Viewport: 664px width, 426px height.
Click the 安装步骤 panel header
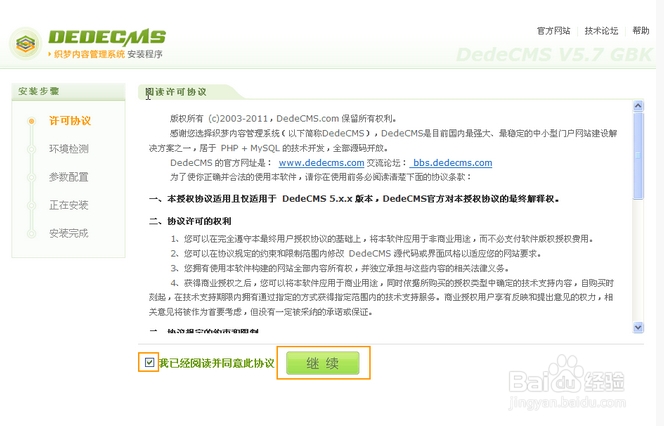[68, 91]
